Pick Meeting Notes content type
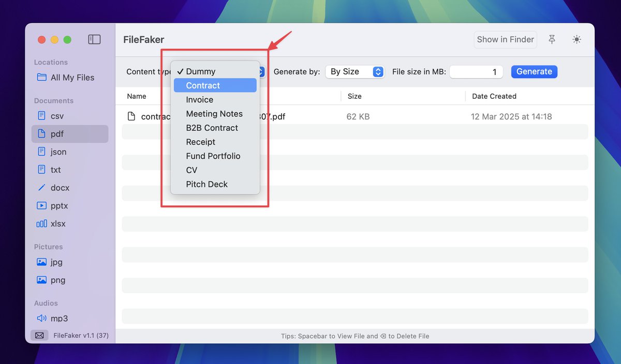This screenshot has width=621, height=364. click(x=215, y=114)
